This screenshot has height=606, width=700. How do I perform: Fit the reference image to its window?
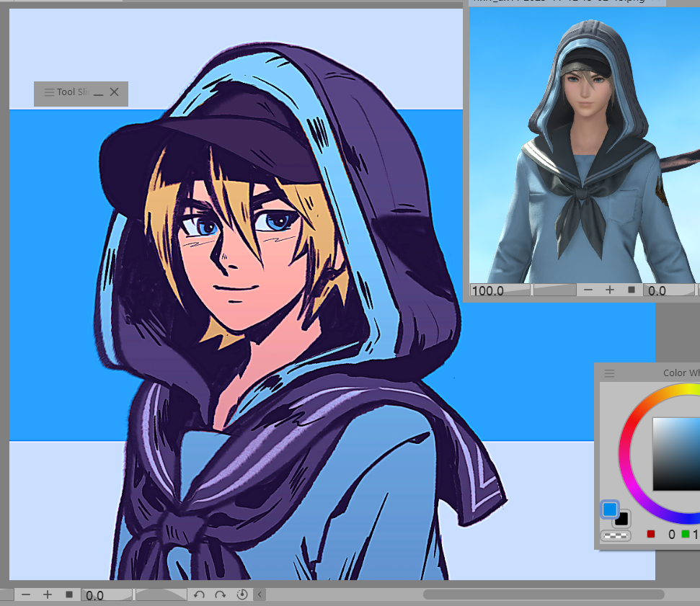tap(632, 290)
